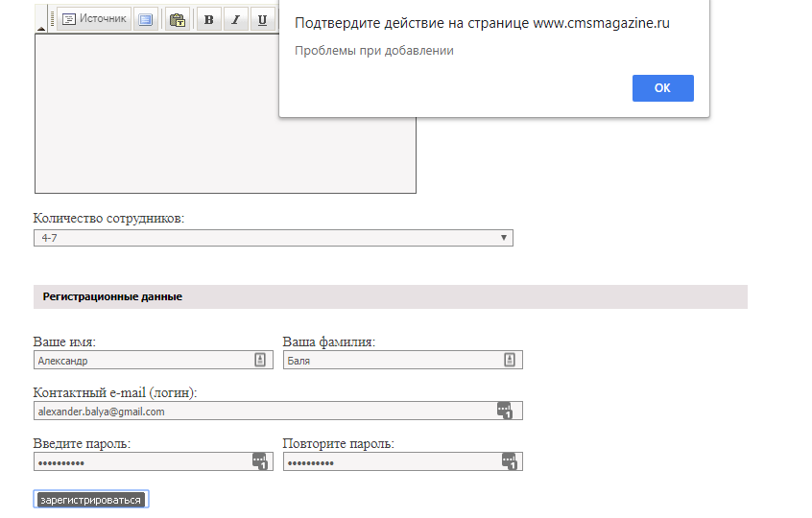Click the dropdown arrow on the 4-7 select box

pyautogui.click(x=504, y=238)
